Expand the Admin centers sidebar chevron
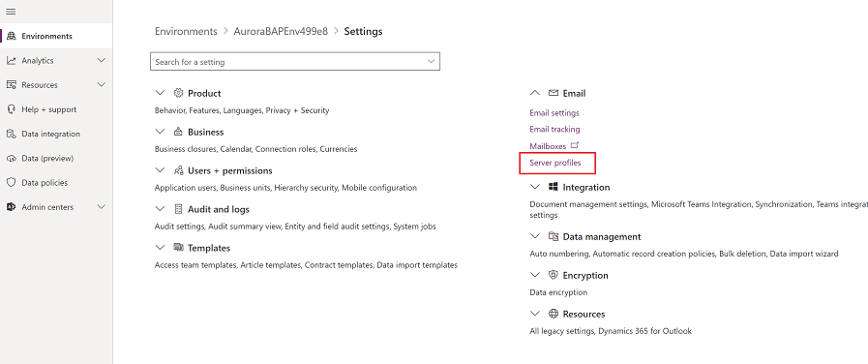This screenshot has height=364, width=868. pyautogui.click(x=102, y=206)
